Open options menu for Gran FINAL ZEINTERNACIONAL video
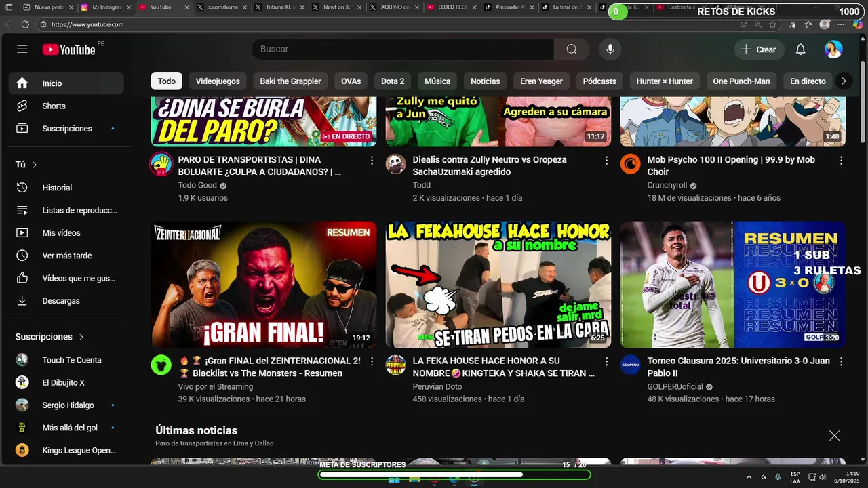868x488 pixels. pos(372,362)
